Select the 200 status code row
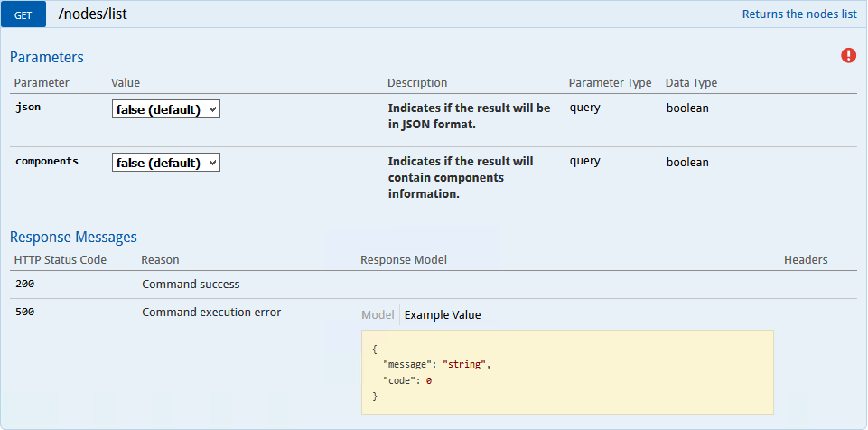The width and height of the screenshot is (868, 430). [434, 285]
